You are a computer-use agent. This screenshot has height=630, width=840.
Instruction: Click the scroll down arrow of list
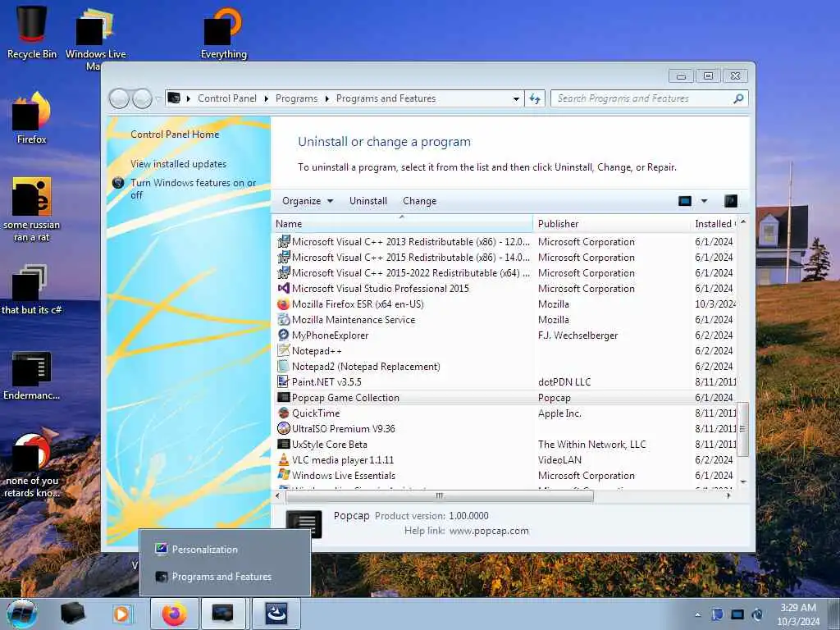[x=743, y=482]
